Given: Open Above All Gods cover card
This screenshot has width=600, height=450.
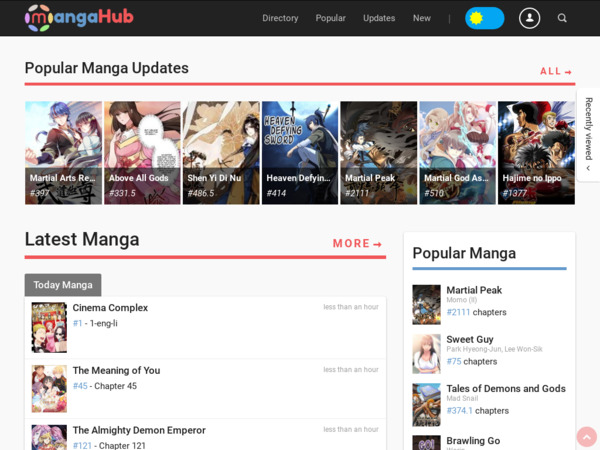Looking at the screenshot, I should click(x=142, y=153).
